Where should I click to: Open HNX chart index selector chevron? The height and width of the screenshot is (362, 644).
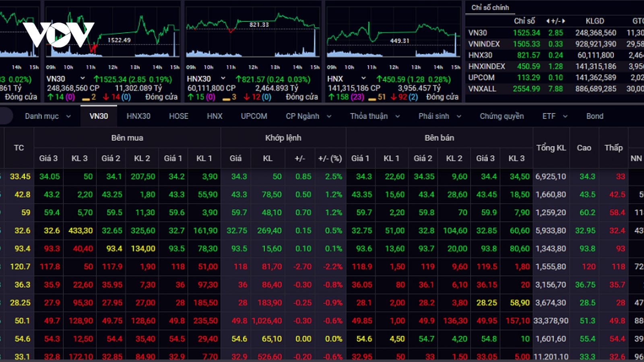363,78
